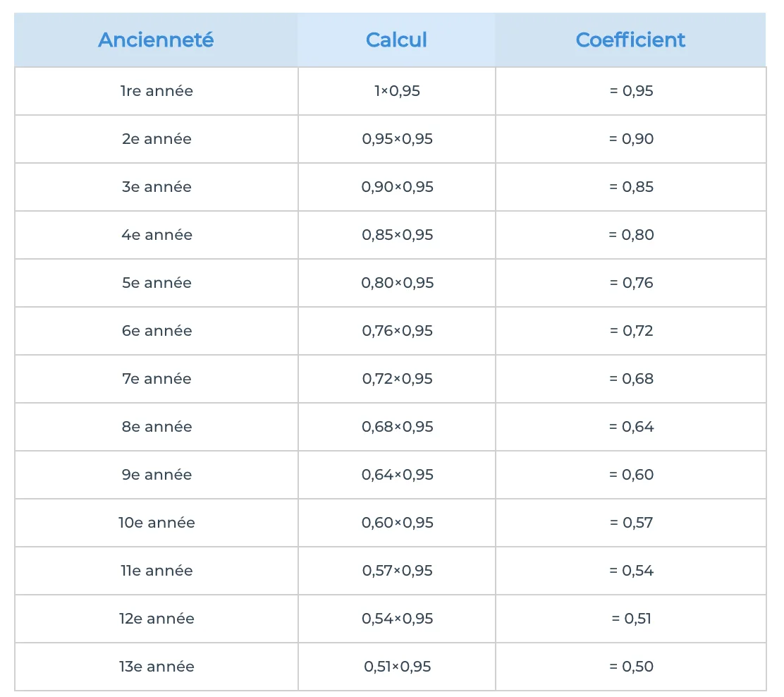The height and width of the screenshot is (697, 784).
Task: Click the = 0,95 coefficient cell
Action: click(x=631, y=91)
